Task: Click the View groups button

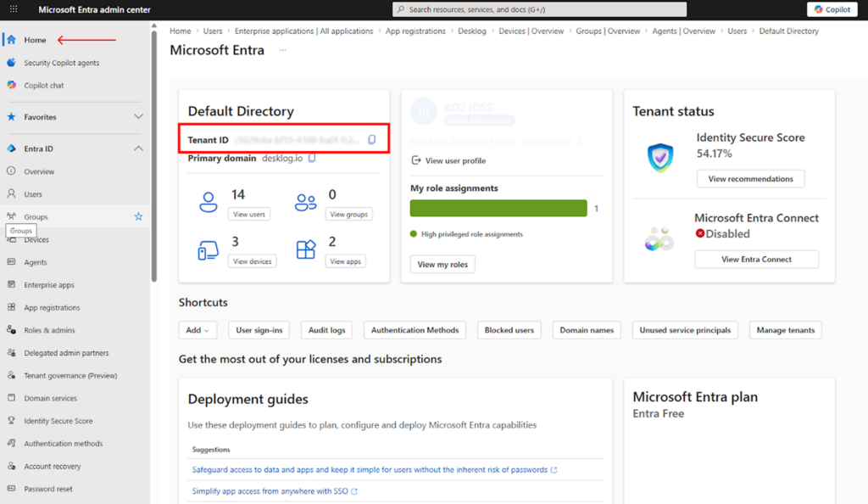Action: click(x=348, y=215)
